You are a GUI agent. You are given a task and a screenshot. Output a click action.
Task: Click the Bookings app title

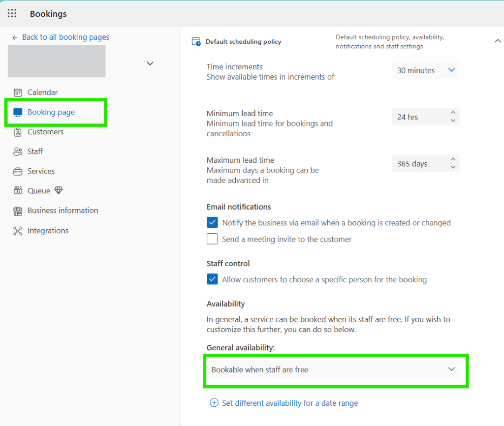tap(48, 14)
